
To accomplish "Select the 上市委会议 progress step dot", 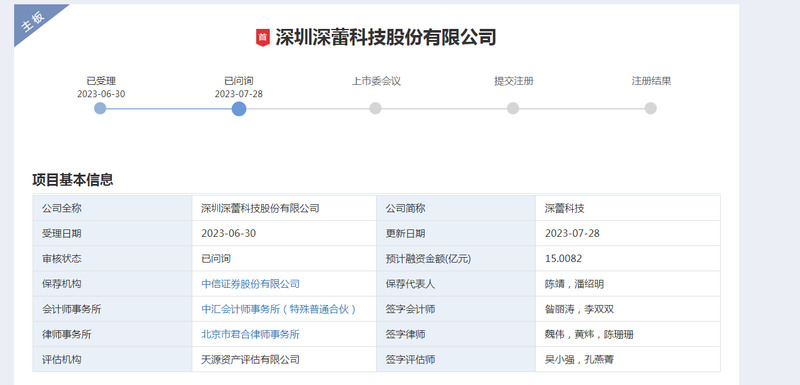I will [376, 108].
